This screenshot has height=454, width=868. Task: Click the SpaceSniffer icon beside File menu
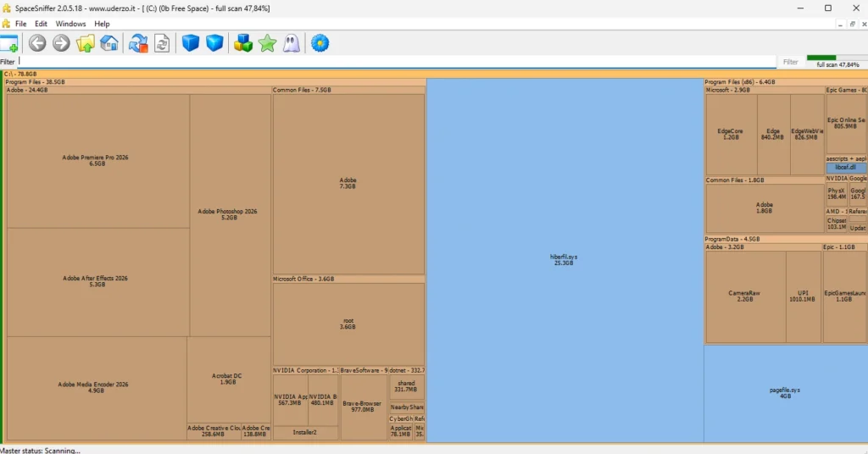pyautogui.click(x=6, y=24)
